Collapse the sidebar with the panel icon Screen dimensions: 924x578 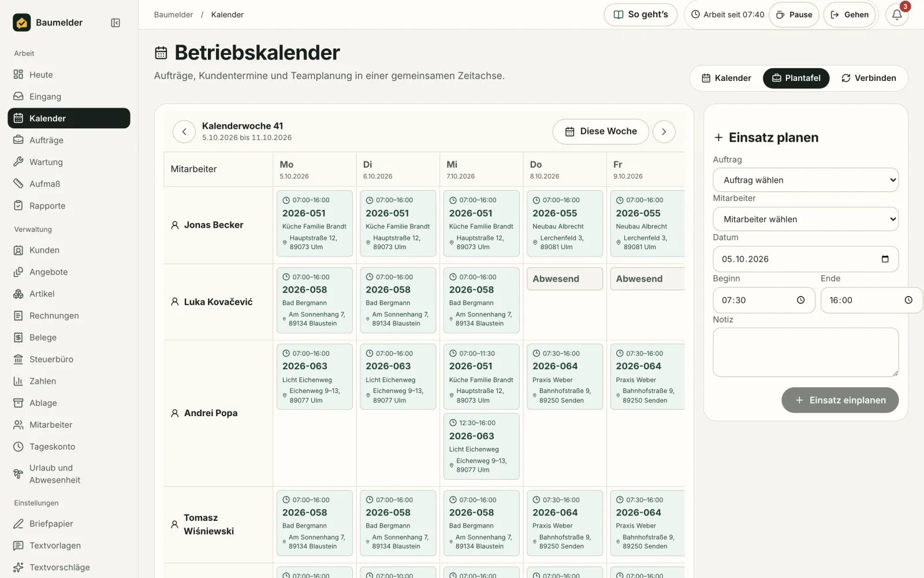click(x=115, y=23)
